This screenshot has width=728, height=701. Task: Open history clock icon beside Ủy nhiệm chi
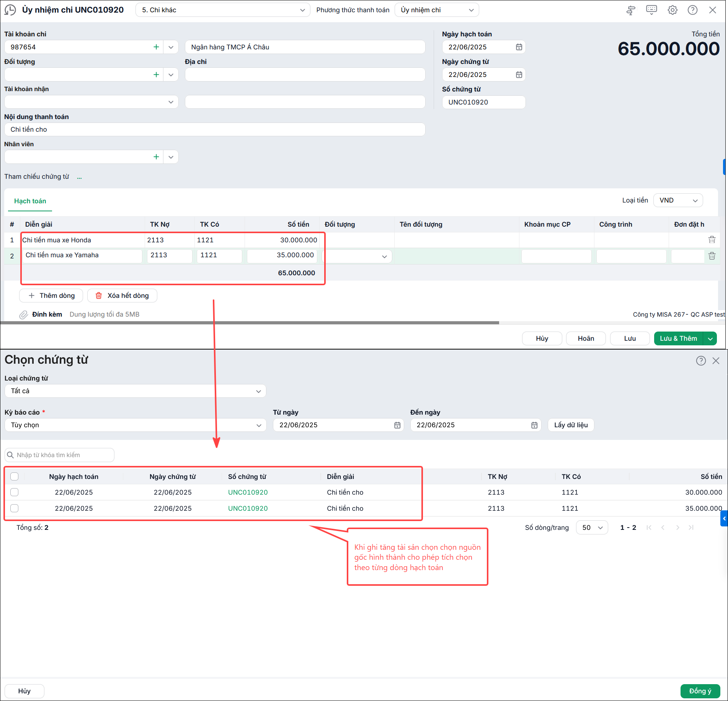coord(10,10)
